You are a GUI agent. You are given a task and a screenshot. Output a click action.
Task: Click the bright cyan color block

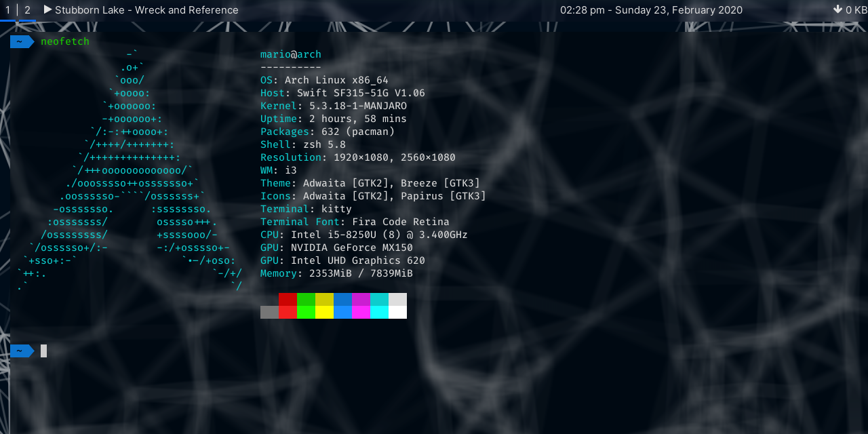379,312
